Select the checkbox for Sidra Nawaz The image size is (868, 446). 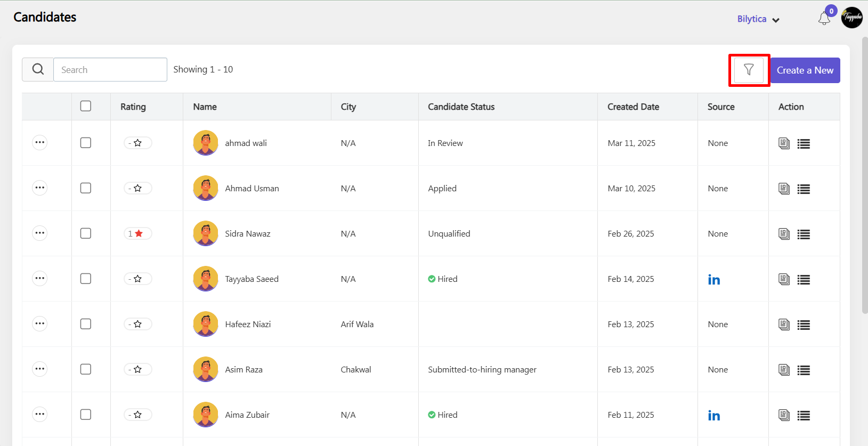pos(86,233)
